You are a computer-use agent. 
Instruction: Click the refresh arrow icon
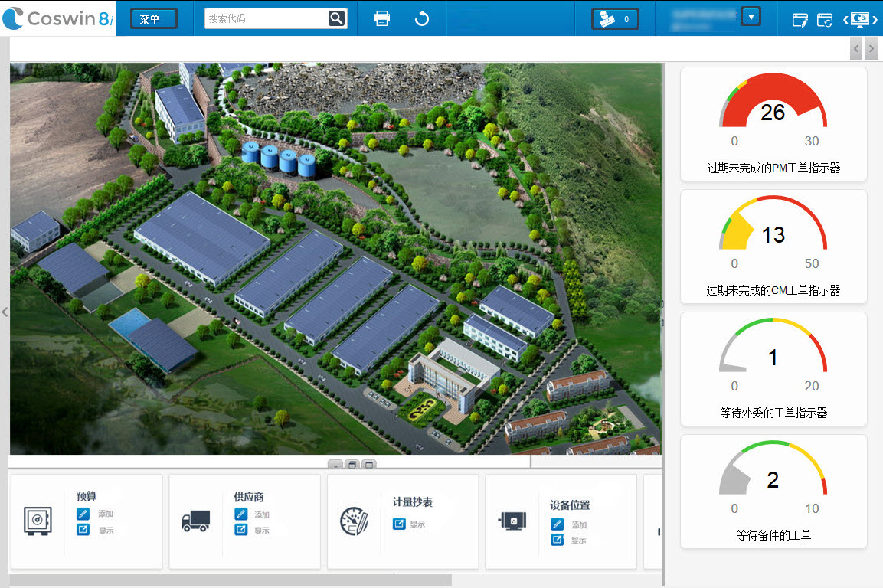point(422,18)
